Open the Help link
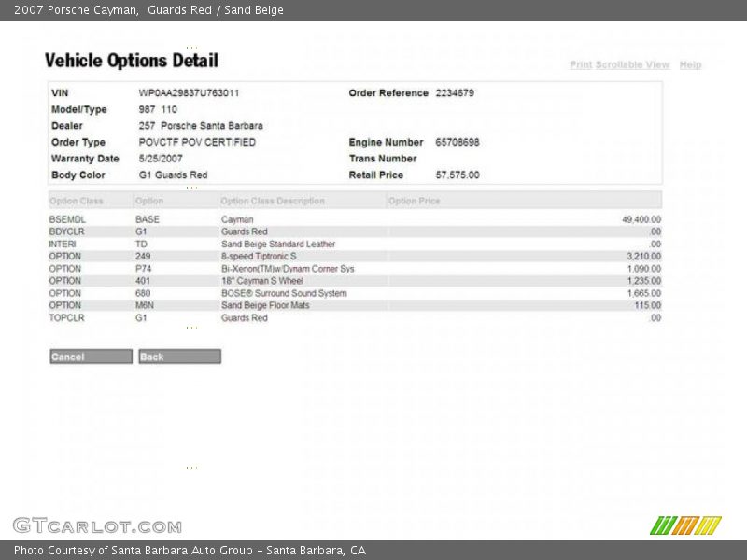 pos(690,64)
